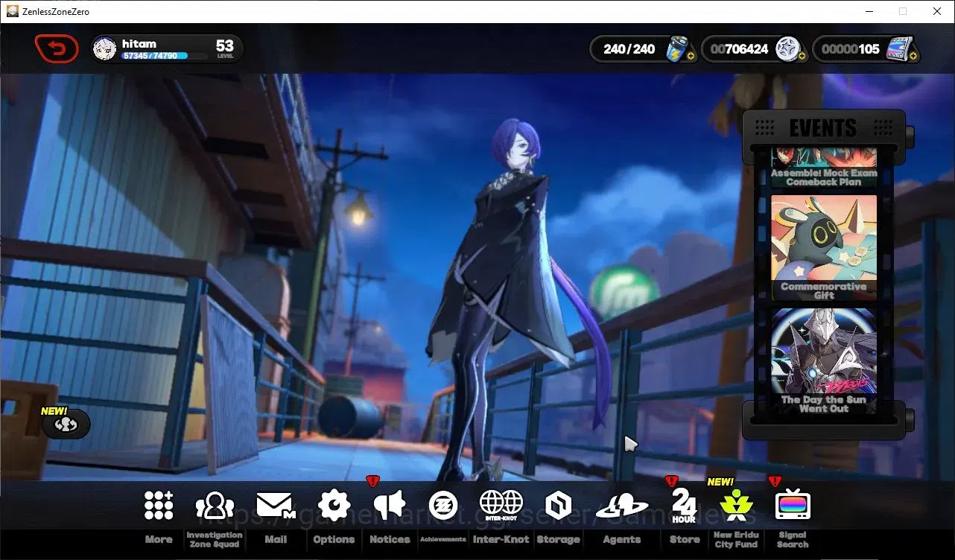Click the Store label text
The image size is (955, 560).
click(685, 539)
